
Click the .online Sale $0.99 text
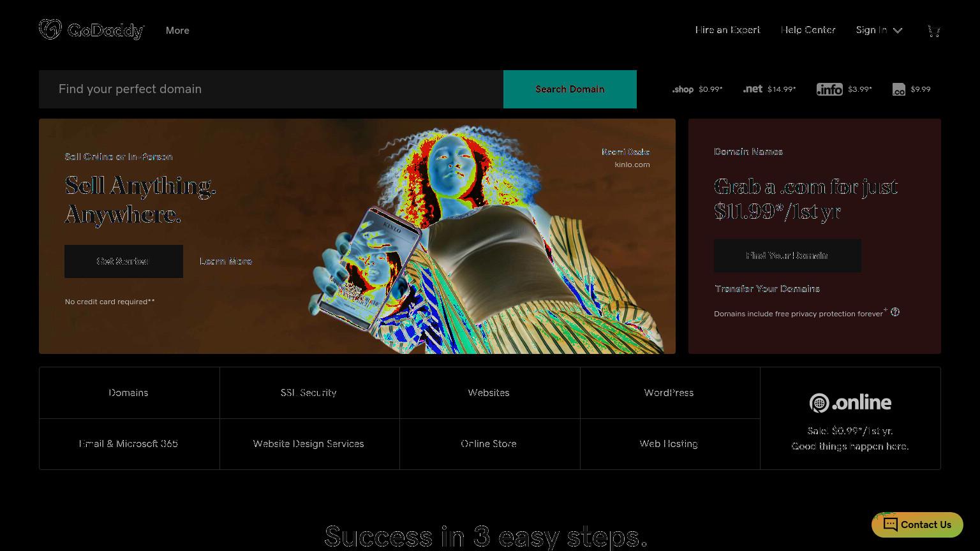(850, 431)
